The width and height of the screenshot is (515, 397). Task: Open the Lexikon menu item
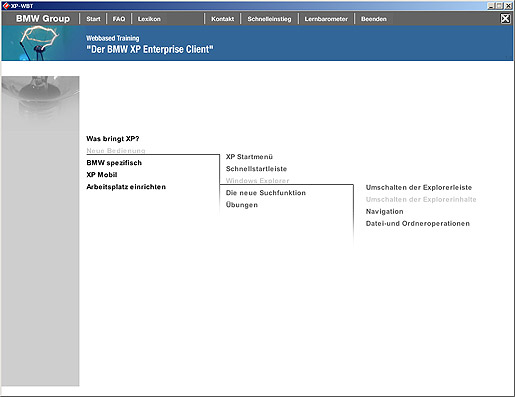click(149, 19)
